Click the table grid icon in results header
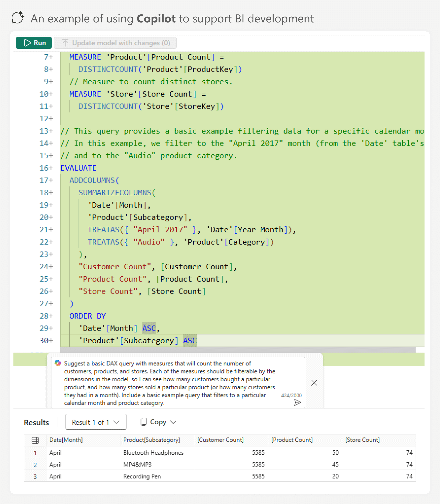Viewport: 440px width, 504px height. click(x=35, y=440)
